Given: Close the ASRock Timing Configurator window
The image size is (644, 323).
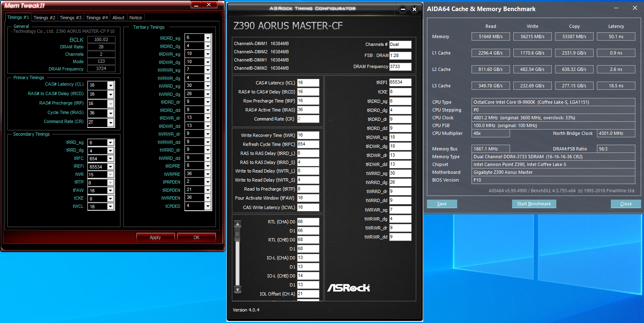Looking at the screenshot, I should click(x=414, y=9).
